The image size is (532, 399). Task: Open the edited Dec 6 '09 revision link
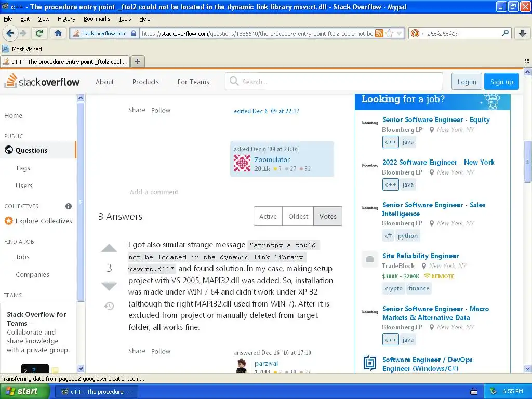click(267, 111)
